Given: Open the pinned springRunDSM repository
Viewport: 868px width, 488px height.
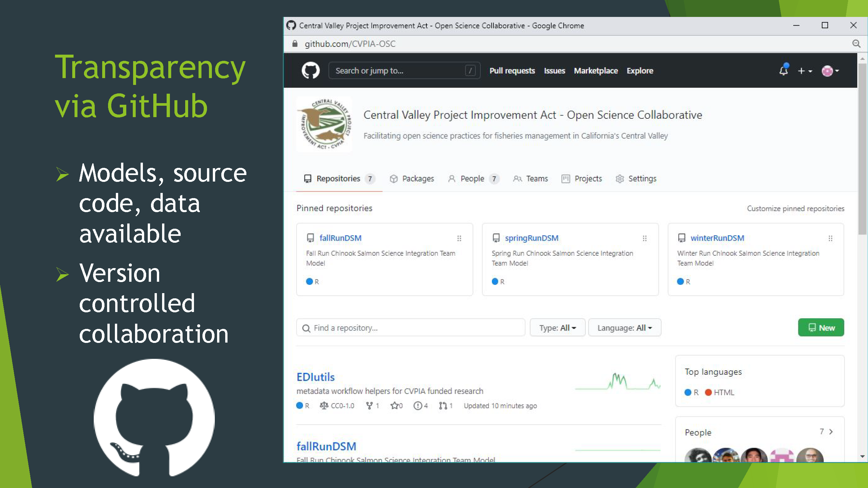Looking at the screenshot, I should click(531, 238).
